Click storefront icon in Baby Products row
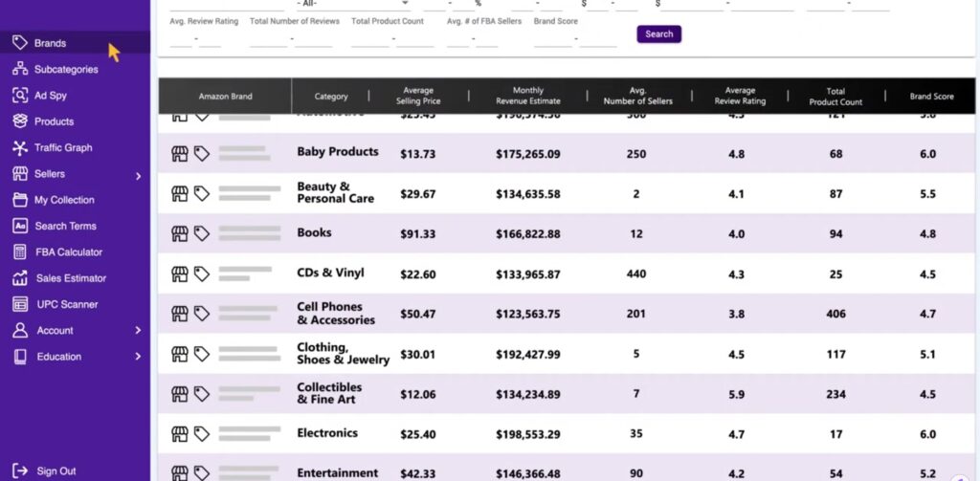 [179, 154]
